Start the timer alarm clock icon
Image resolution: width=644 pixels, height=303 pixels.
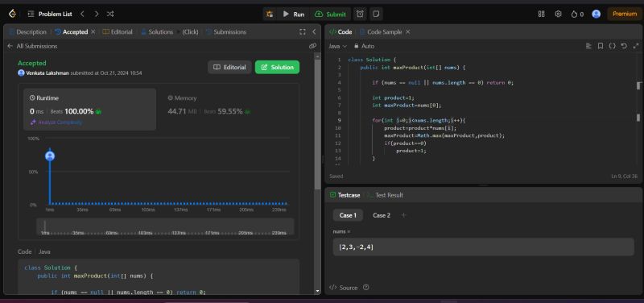pos(360,14)
